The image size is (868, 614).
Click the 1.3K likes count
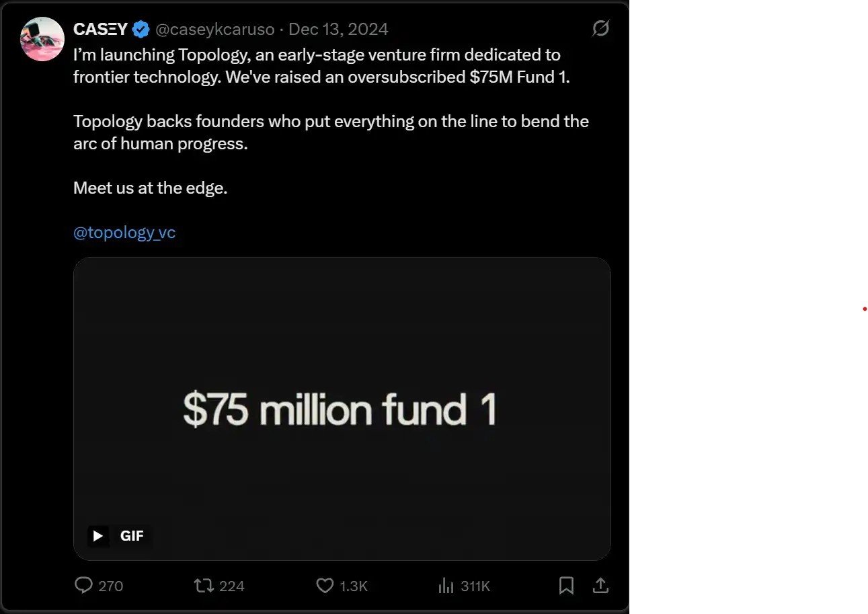[x=354, y=586]
